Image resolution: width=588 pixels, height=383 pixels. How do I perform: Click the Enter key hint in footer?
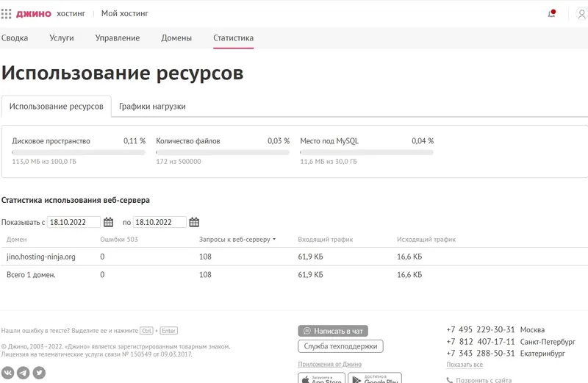click(169, 331)
